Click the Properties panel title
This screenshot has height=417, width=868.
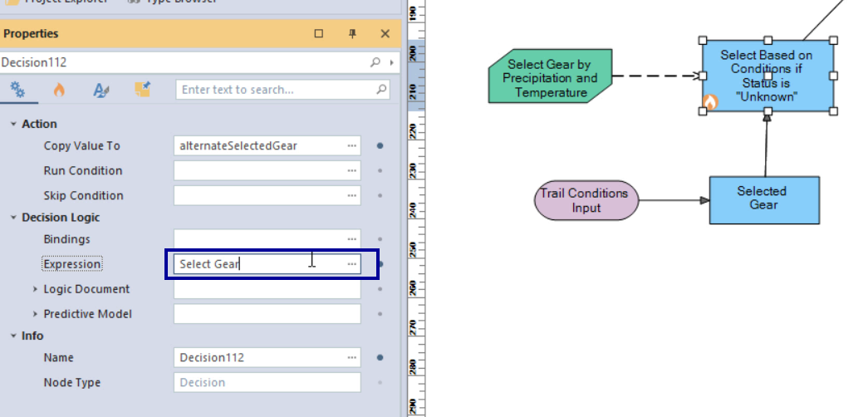click(31, 34)
